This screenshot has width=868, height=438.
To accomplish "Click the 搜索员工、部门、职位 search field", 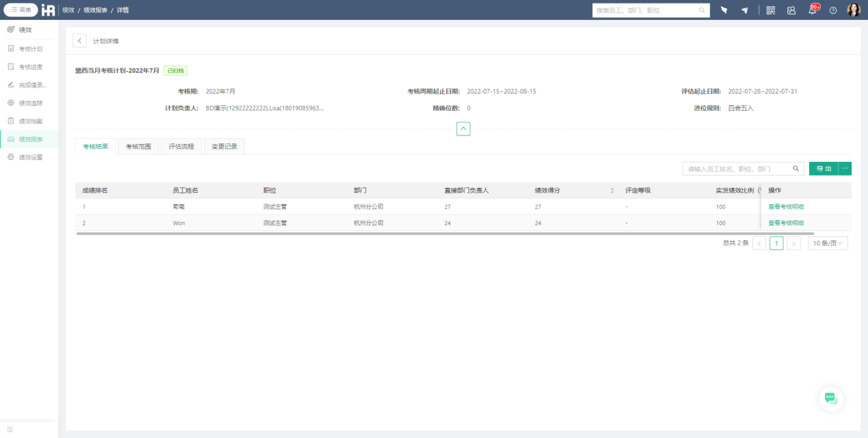I will 645,10.
